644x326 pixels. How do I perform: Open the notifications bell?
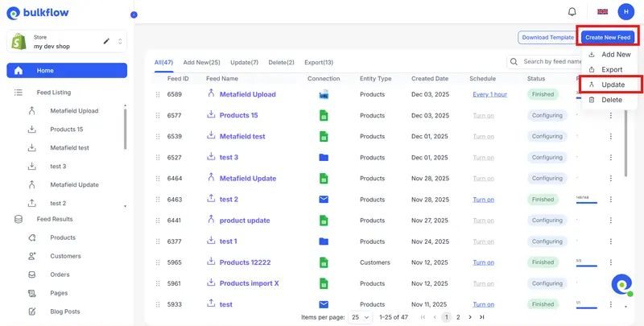(x=572, y=12)
